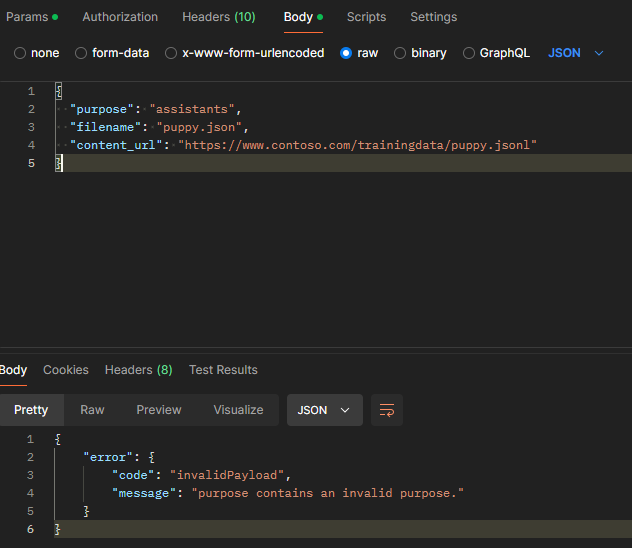This screenshot has height=548, width=632.
Task: Click line number 1 in request editor
Action: click(31, 91)
